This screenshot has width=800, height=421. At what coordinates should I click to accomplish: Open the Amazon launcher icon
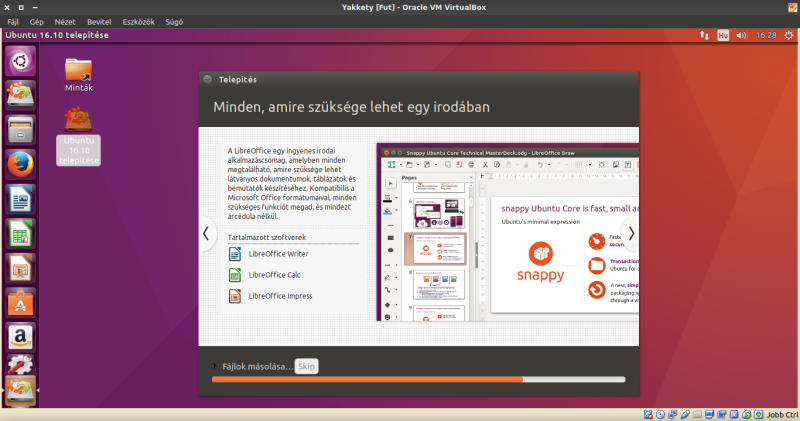pos(21,336)
